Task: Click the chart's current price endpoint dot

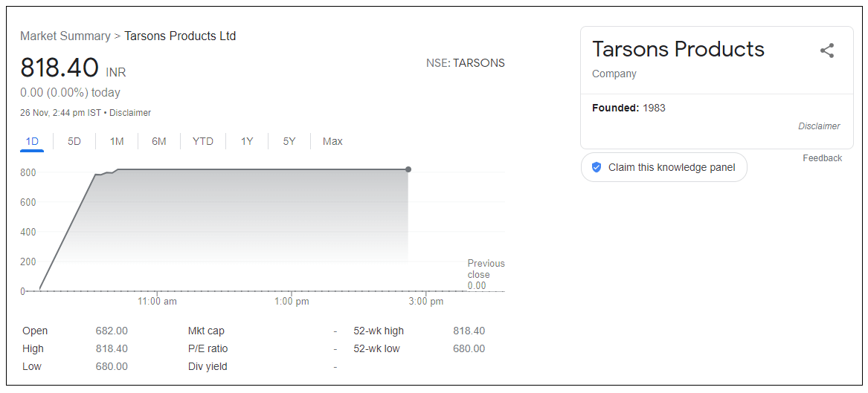Action: pyautogui.click(x=408, y=169)
